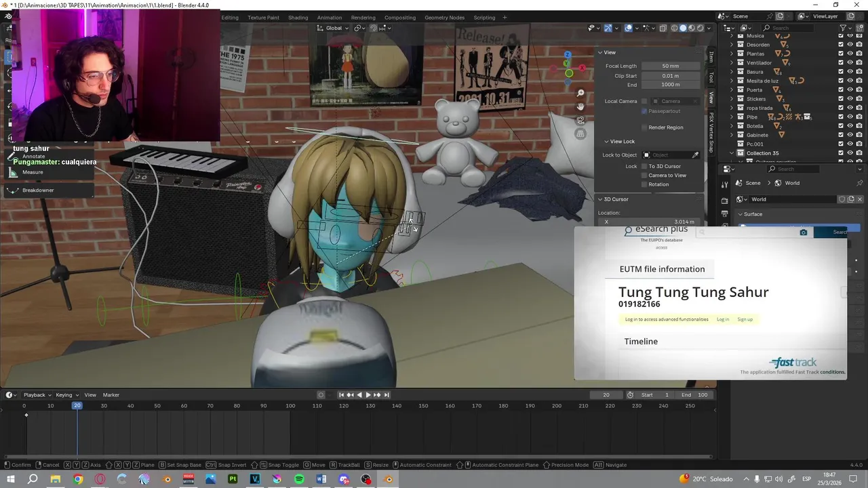Collapse the View Lock subpanel
This screenshot has width=868, height=488.
pos(606,142)
